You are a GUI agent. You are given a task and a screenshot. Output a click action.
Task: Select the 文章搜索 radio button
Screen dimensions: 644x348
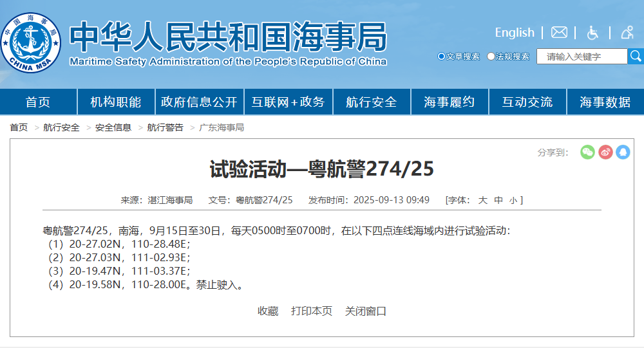click(x=441, y=57)
